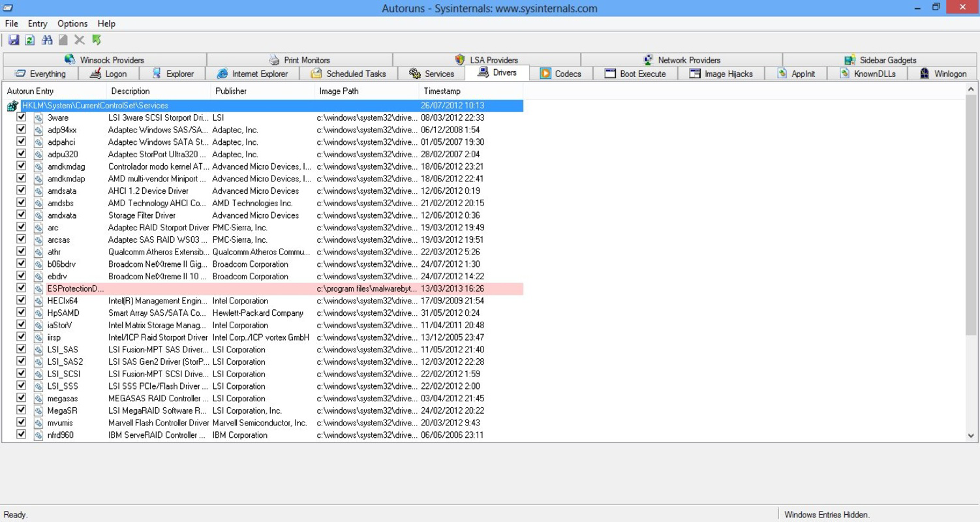980x522 pixels.
Task: Click the driver icon of the HpSAMD row
Action: click(38, 313)
